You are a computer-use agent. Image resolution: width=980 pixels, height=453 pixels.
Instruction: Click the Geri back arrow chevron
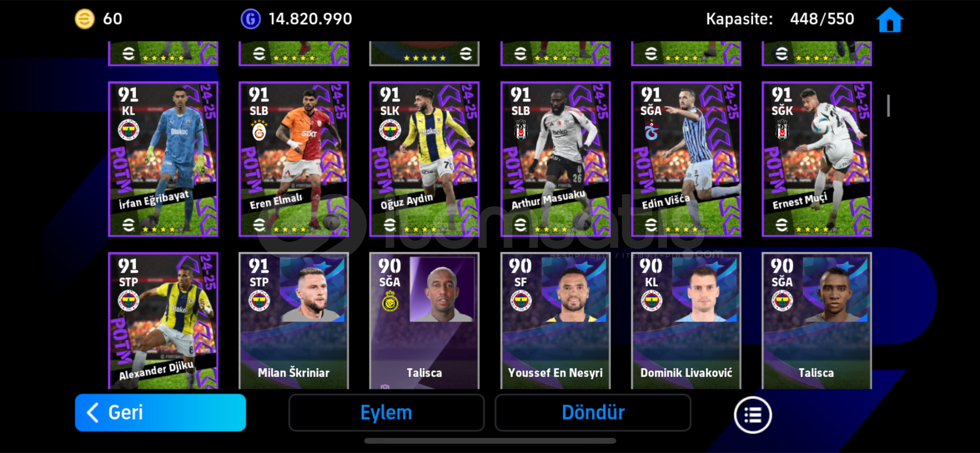[93, 413]
